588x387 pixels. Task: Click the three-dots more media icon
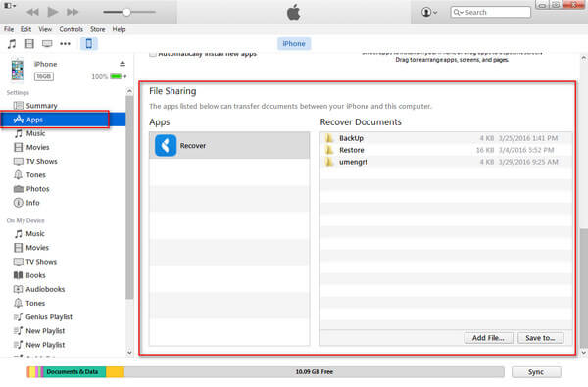(x=66, y=44)
